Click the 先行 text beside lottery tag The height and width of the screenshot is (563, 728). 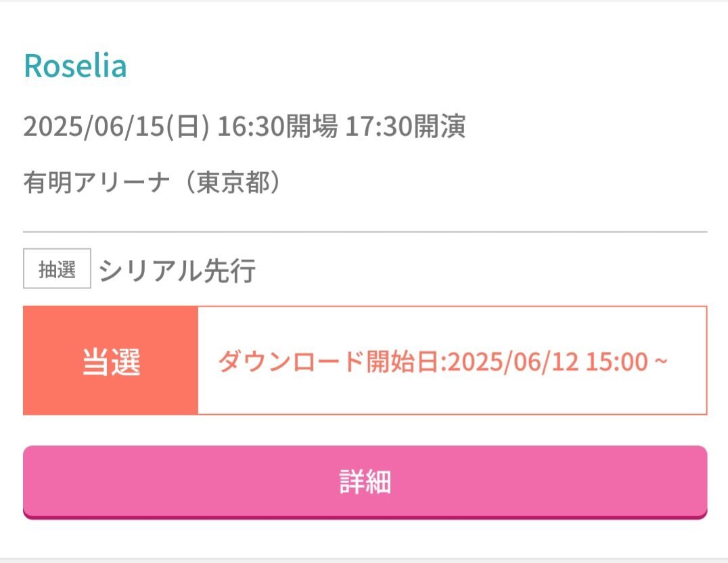pos(230,270)
